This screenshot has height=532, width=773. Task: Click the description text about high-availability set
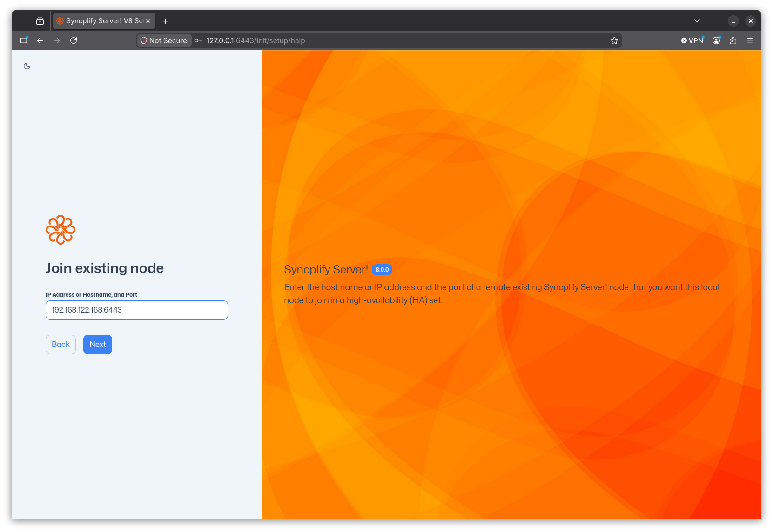[502, 294]
